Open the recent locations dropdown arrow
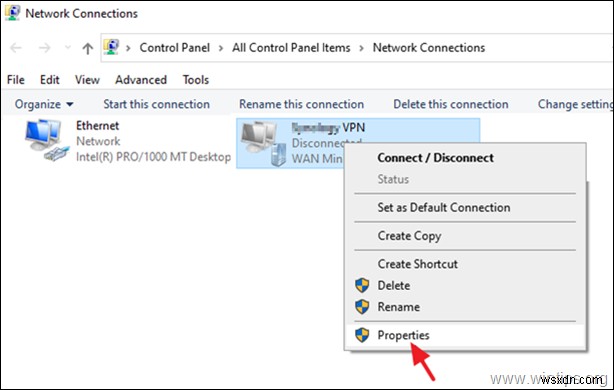The width and height of the screenshot is (614, 390). point(68,48)
